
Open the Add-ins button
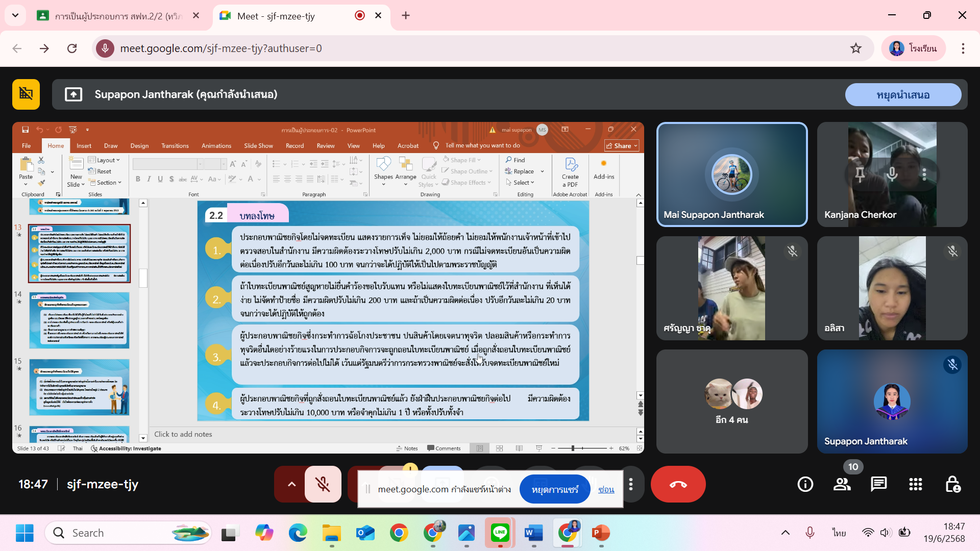(604, 169)
